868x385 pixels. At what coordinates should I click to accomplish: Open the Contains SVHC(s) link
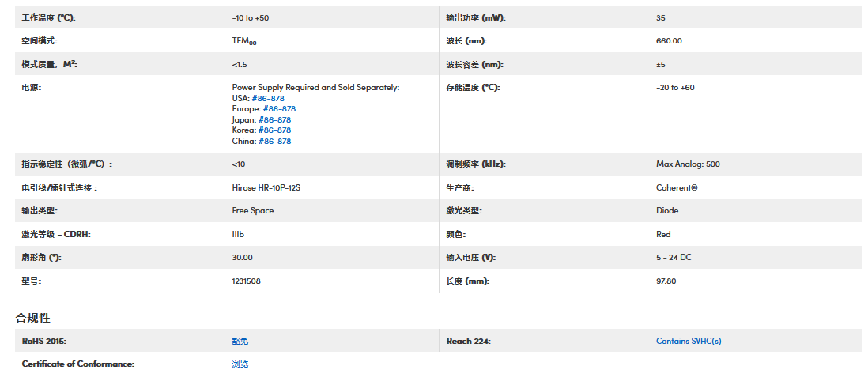pos(689,342)
